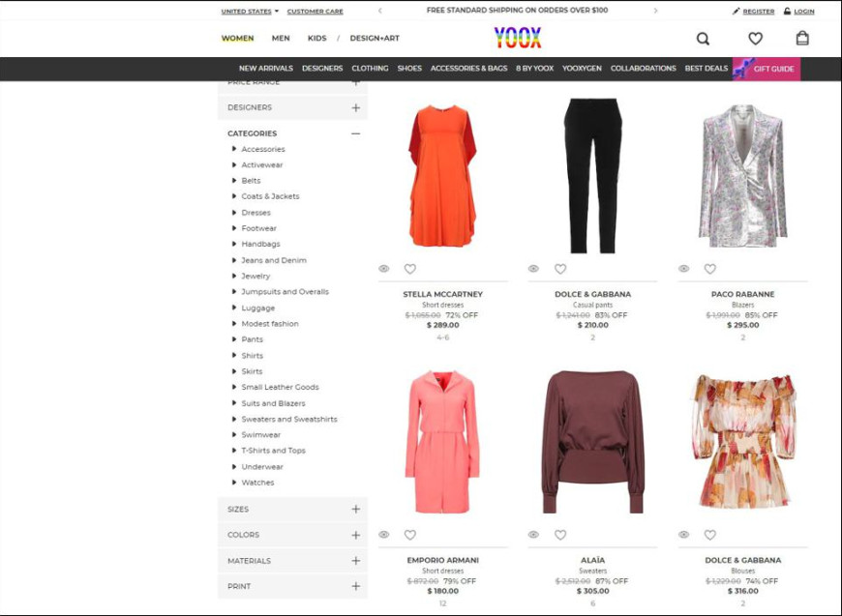Image resolution: width=842 pixels, height=616 pixels.
Task: Click the padlock icon beside Login
Action: click(787, 11)
